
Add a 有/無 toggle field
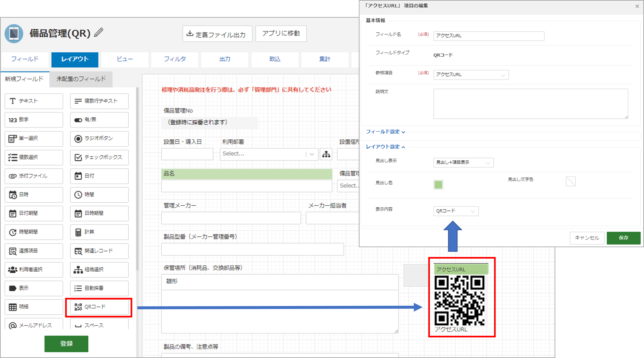coord(99,120)
